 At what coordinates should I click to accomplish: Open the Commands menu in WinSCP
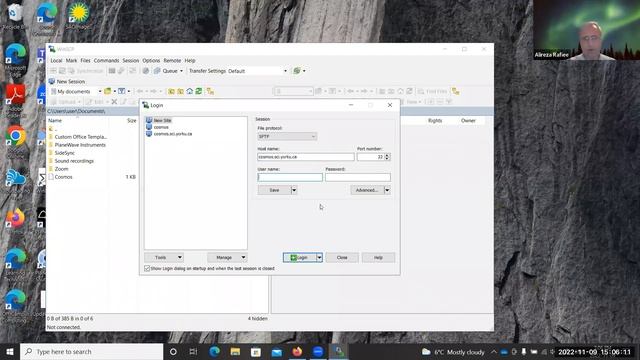107,60
